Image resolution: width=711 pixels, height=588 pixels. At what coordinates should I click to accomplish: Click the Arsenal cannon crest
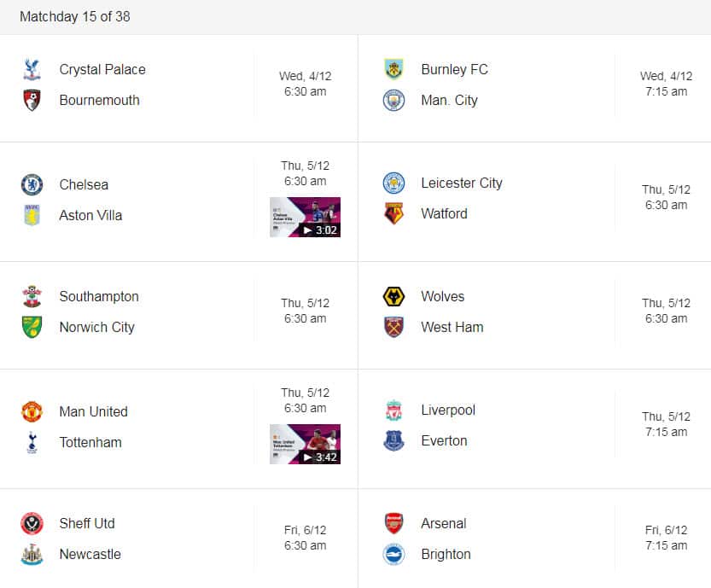pos(393,523)
